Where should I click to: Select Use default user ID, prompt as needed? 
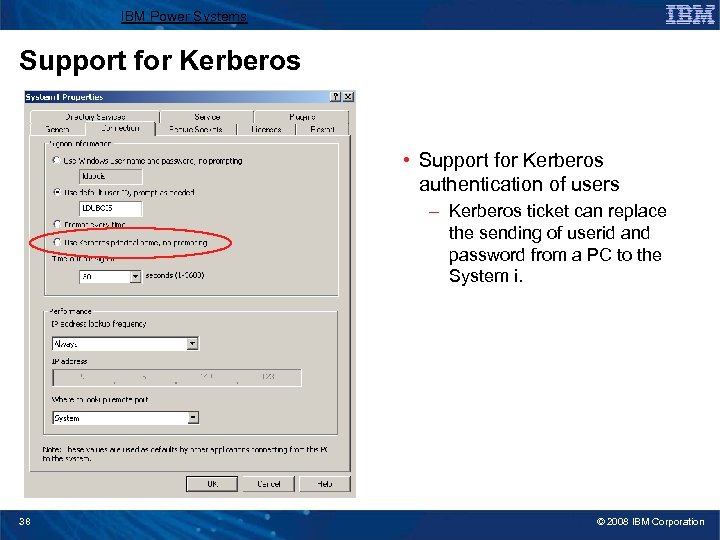click(56, 192)
